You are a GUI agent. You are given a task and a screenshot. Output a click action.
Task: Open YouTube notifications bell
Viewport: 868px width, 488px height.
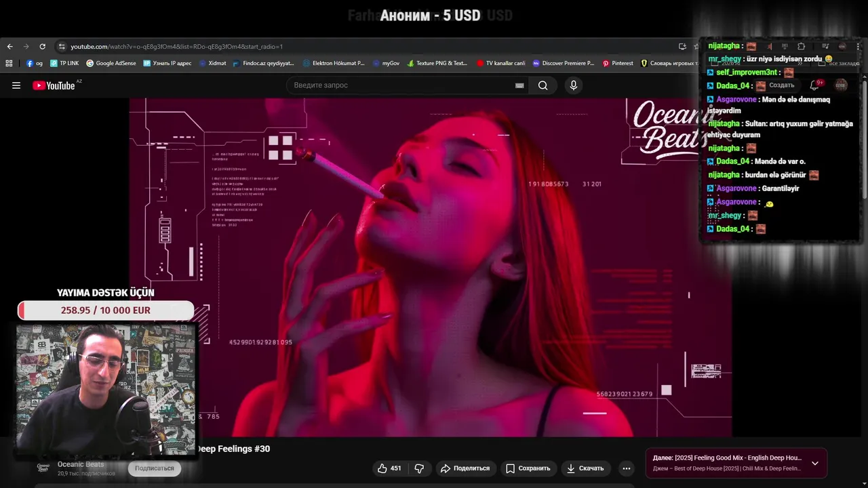point(815,85)
